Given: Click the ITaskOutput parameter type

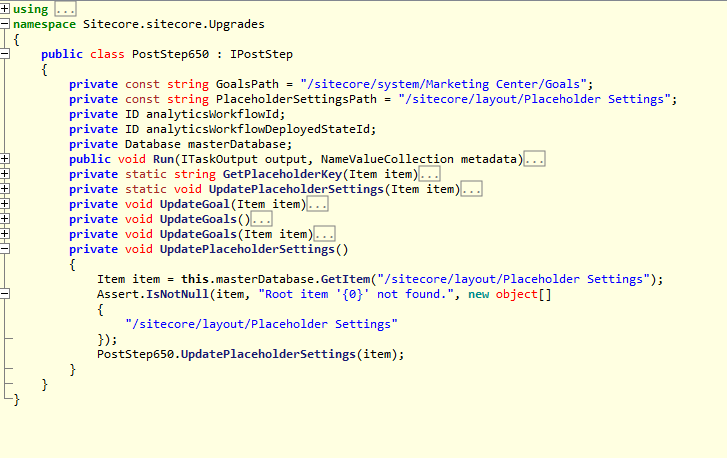Looking at the screenshot, I should tap(219, 159).
